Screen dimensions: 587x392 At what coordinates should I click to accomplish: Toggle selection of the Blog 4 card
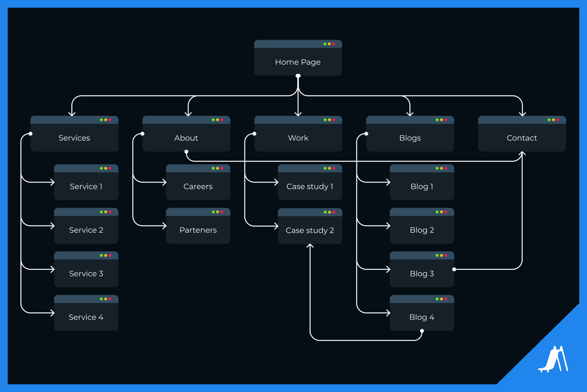click(x=422, y=317)
